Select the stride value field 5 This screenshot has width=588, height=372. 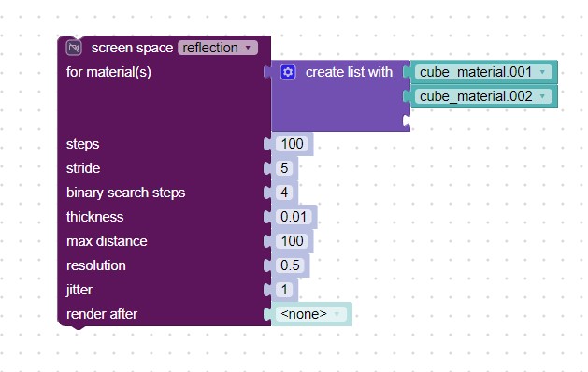[x=284, y=168]
